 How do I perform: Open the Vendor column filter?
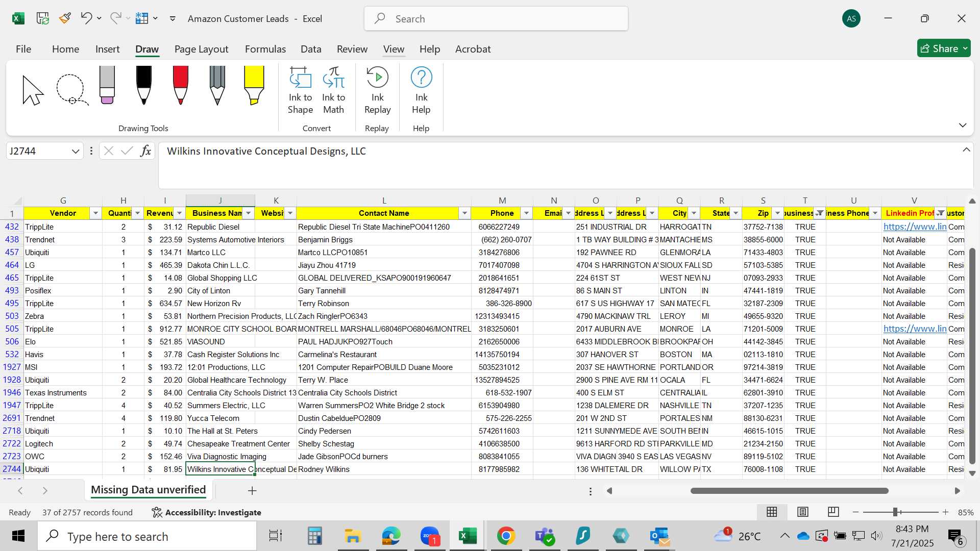pyautogui.click(x=95, y=213)
